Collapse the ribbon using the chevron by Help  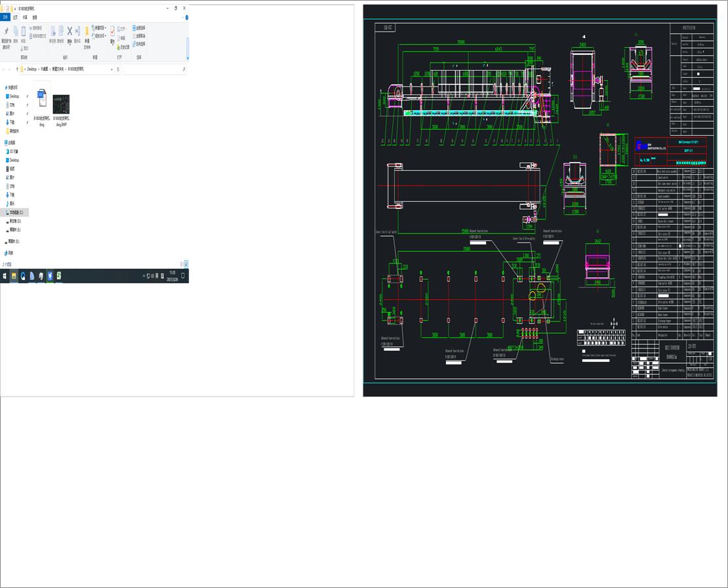pyautogui.click(x=183, y=18)
